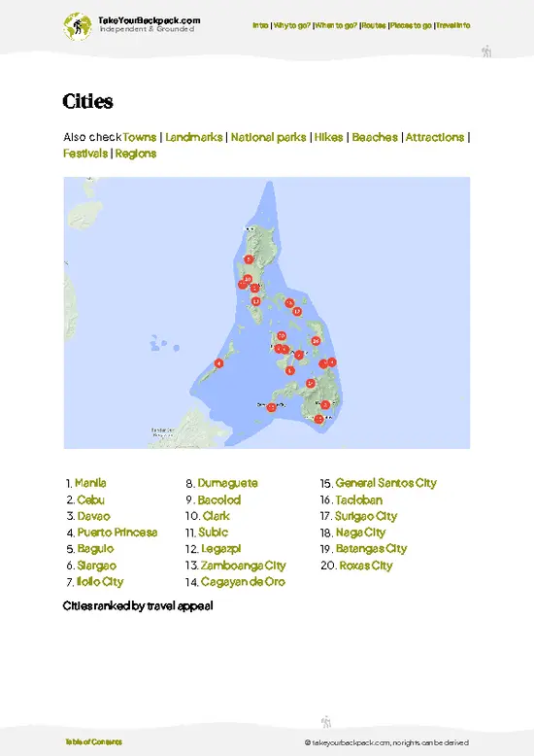Select the Zamboanga City map marker

[271, 407]
